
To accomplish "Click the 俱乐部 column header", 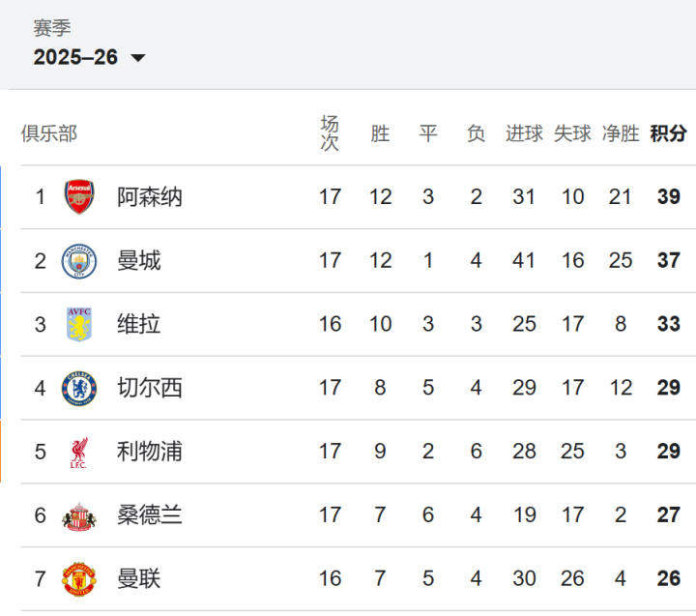I will (49, 133).
